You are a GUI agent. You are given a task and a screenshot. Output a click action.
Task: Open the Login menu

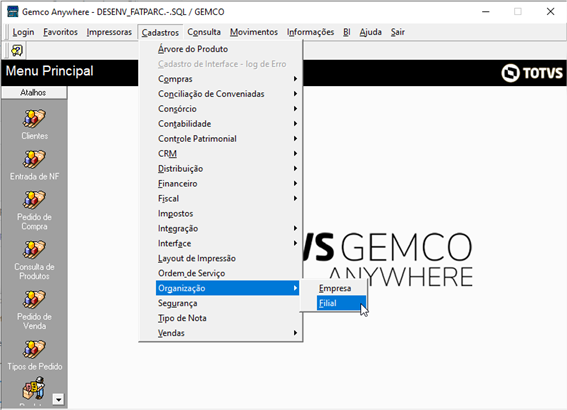[23, 32]
